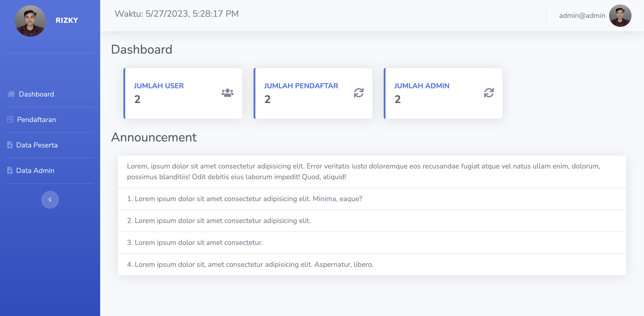Viewport: 644px width, 316px height.
Task: Click the file icon beside Data Admin
Action: pyautogui.click(x=10, y=170)
